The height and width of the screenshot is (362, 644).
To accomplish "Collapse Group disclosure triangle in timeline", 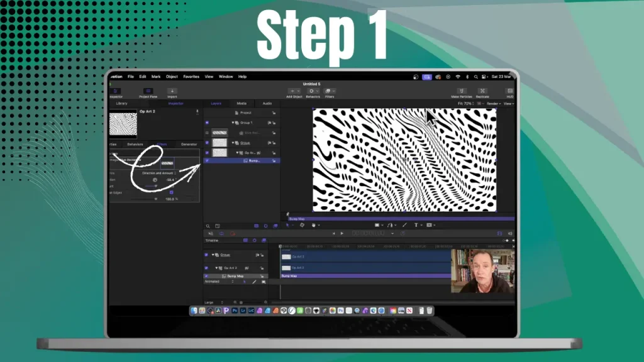I will [x=213, y=255].
